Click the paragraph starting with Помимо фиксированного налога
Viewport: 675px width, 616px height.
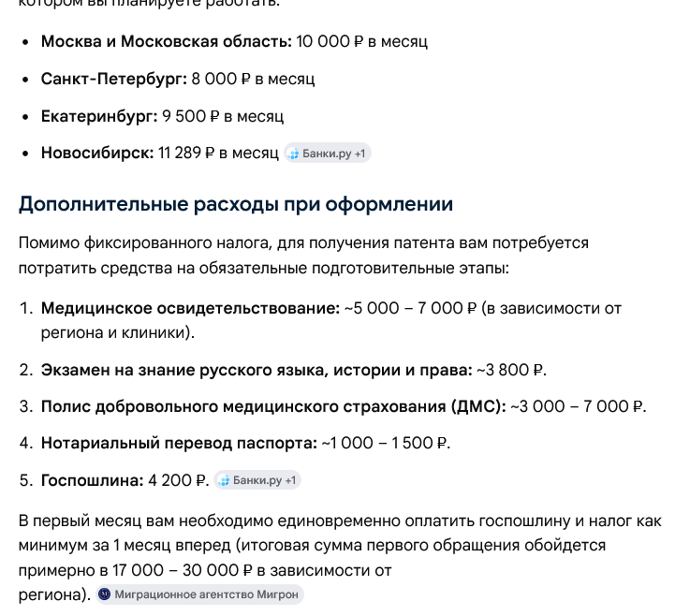(303, 256)
